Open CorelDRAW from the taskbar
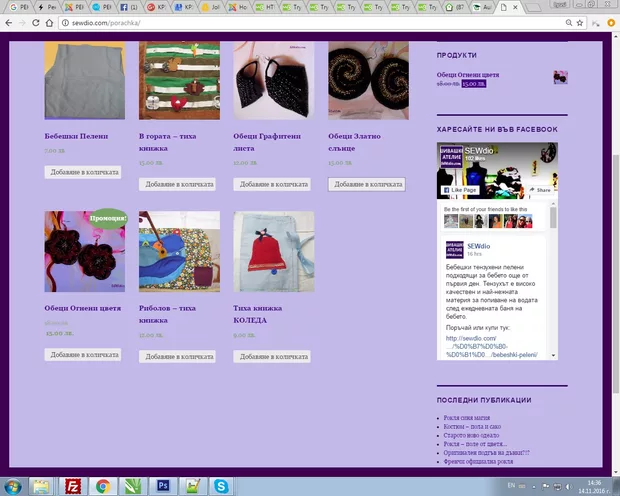Screen dimensions: 620x496 point(133,486)
